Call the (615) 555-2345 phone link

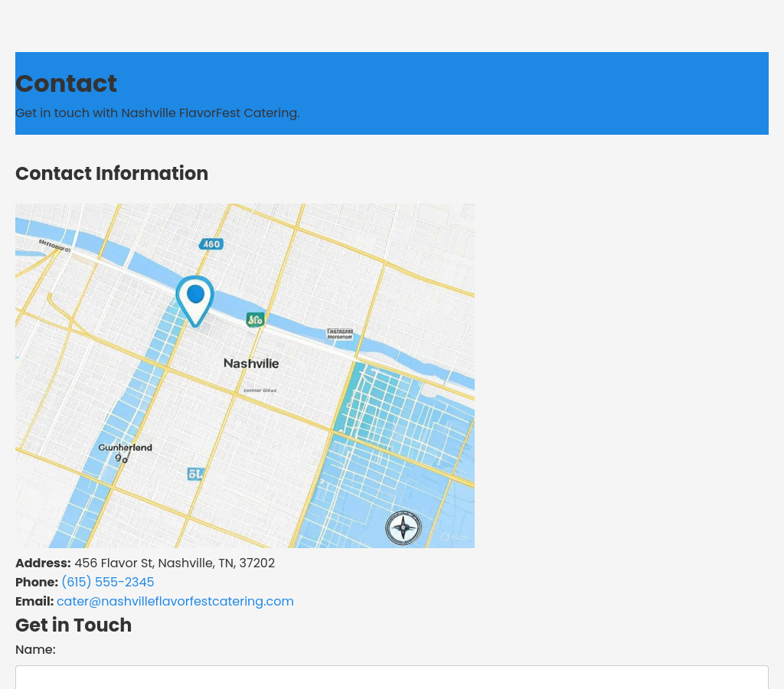point(107,583)
